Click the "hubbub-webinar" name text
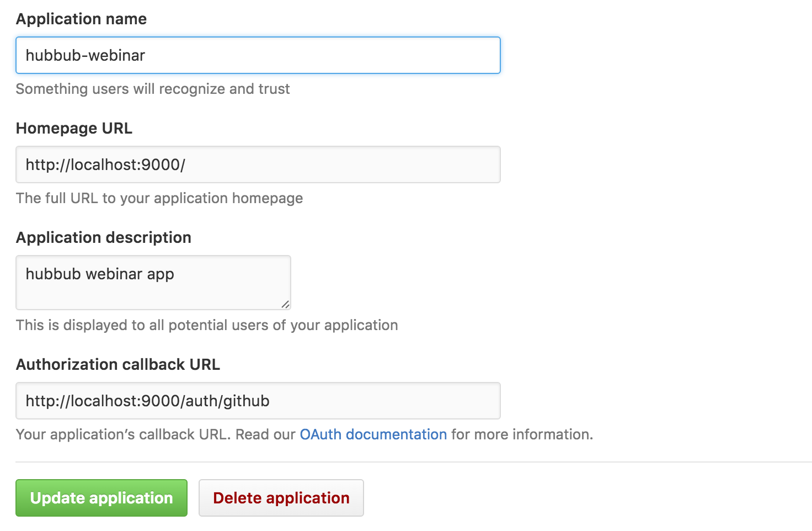The image size is (812, 531). coord(86,55)
